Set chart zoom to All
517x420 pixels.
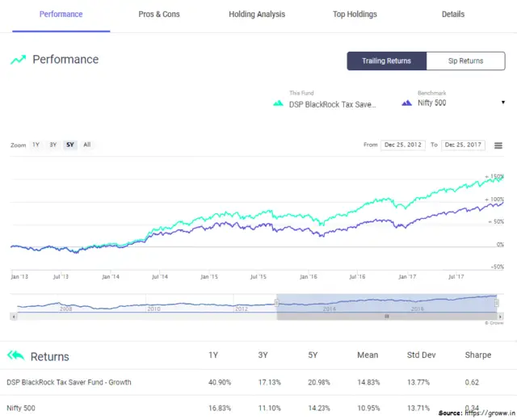coord(86,145)
